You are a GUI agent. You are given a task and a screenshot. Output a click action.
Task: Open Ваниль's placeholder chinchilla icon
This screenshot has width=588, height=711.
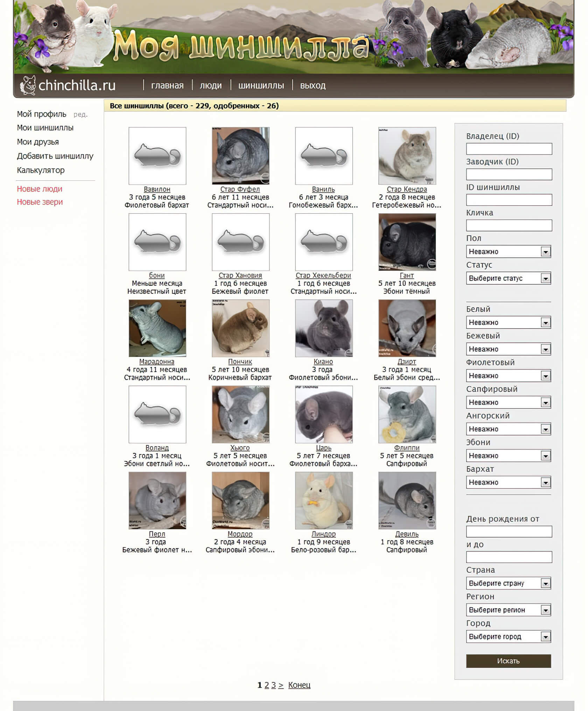(x=324, y=156)
